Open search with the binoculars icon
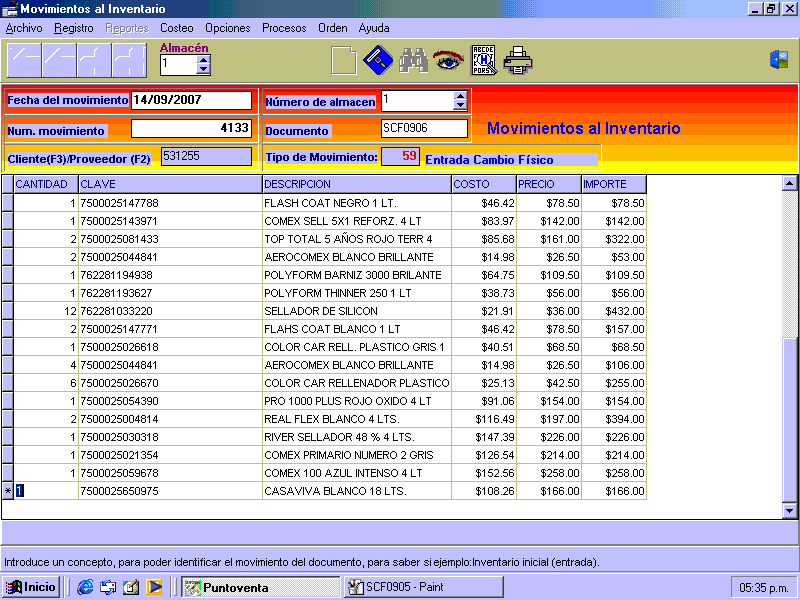 point(413,61)
